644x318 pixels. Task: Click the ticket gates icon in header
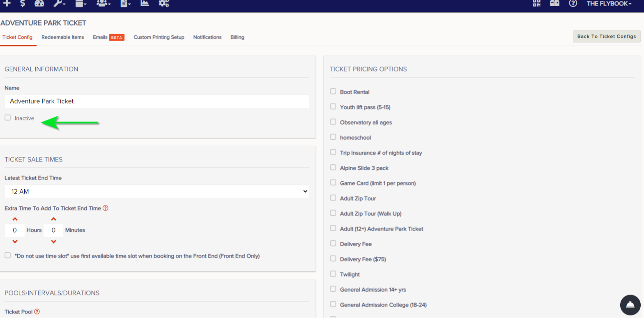point(554,3)
